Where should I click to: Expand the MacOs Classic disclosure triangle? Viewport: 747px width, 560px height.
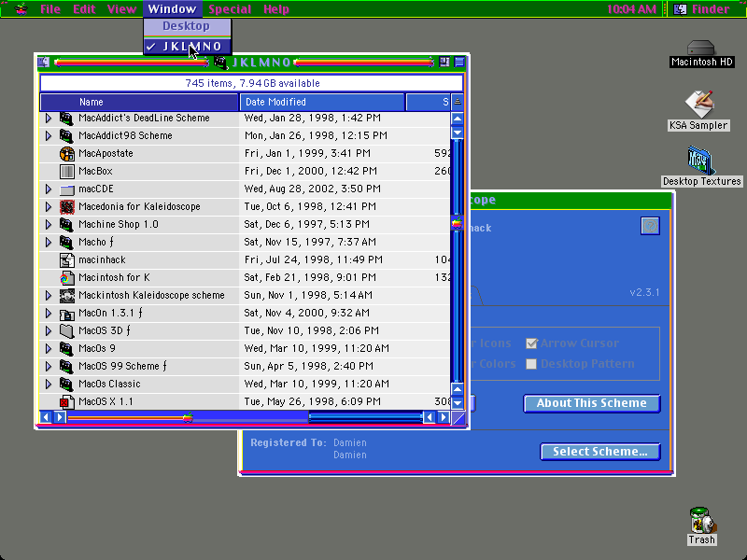click(49, 384)
